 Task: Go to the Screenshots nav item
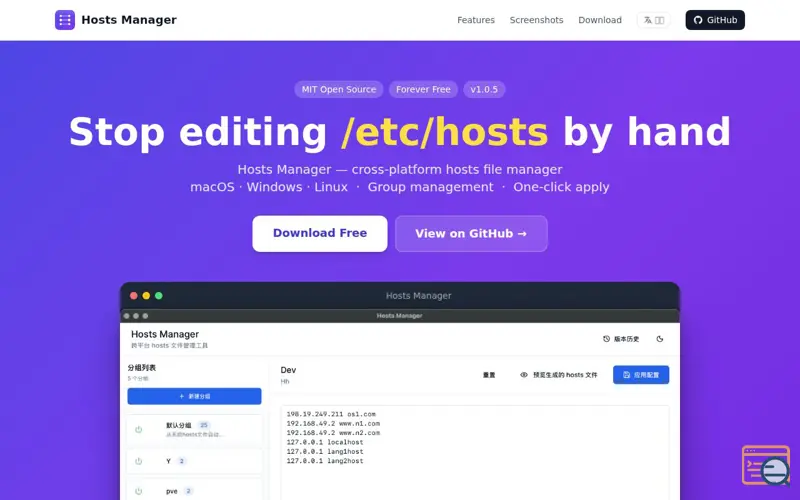click(536, 20)
